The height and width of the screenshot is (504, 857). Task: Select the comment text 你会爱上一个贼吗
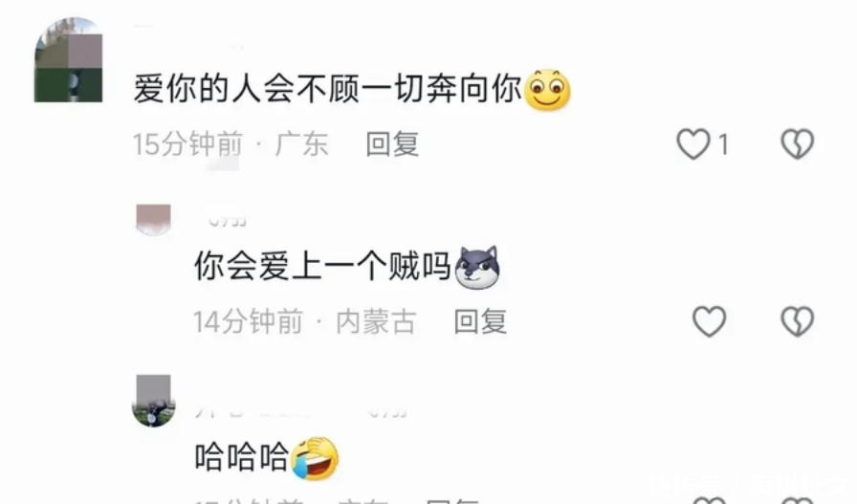pos(322,266)
